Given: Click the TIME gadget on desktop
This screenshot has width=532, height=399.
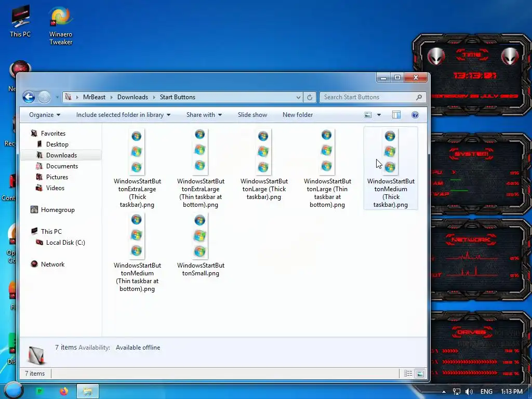Looking at the screenshot, I should tap(472, 75).
